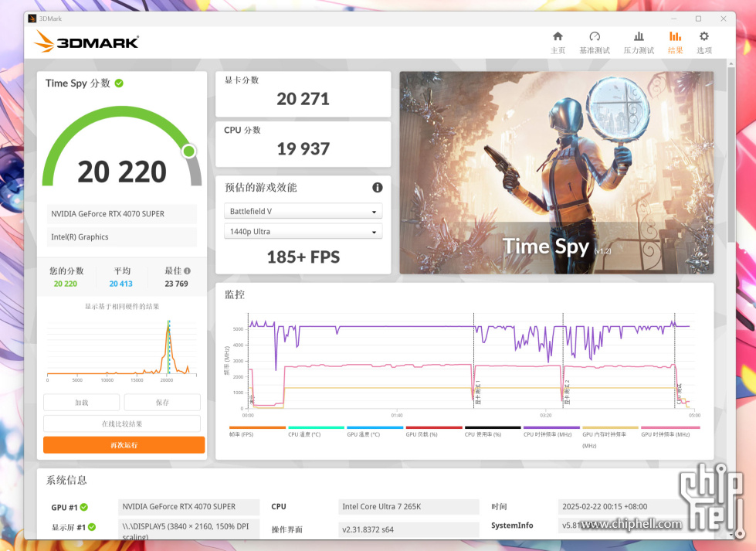Click the green check beside 显示屏 #1
Viewport: 756px width, 551px height.
tap(92, 527)
